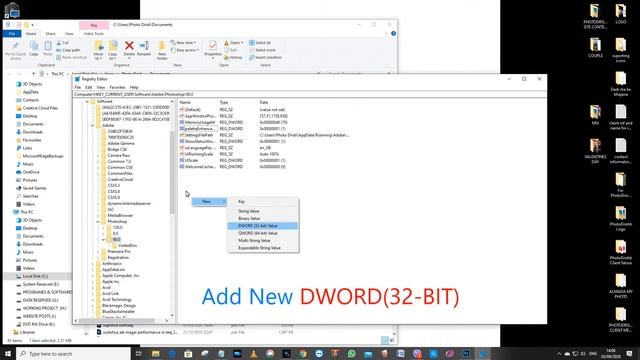Switch to Video Tools tab in File Explorer

pos(94,33)
